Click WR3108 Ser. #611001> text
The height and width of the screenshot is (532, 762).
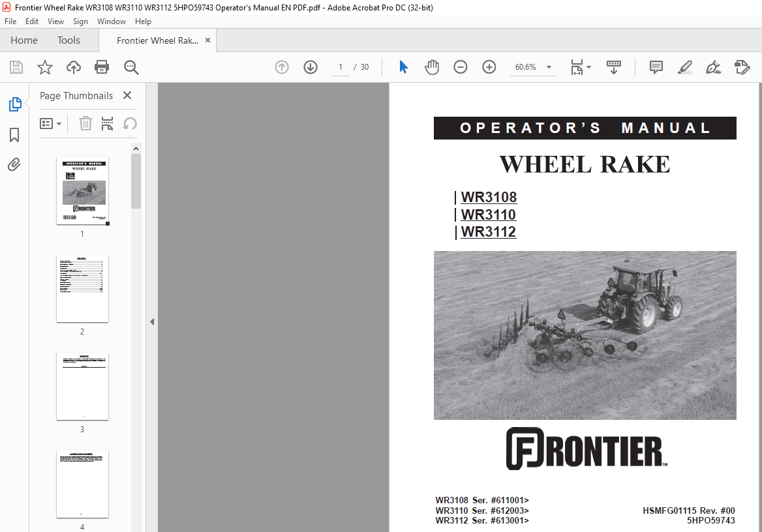(481, 500)
